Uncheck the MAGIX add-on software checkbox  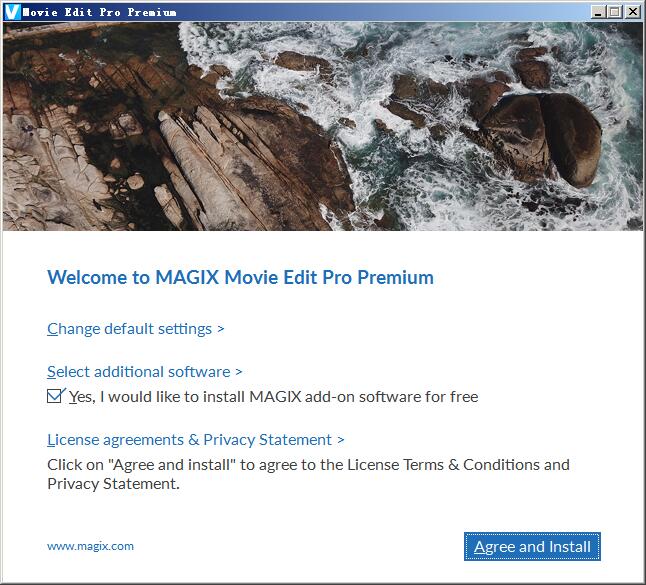click(x=54, y=396)
